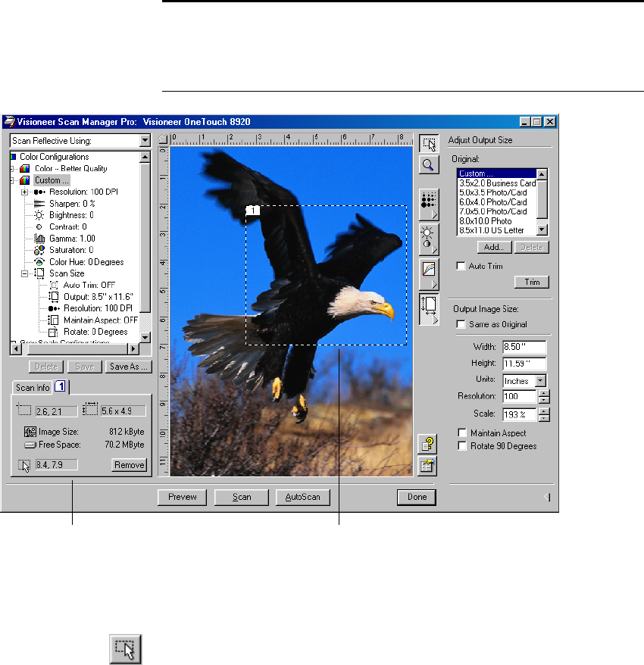Open the color curves adjustment button

(x=429, y=274)
